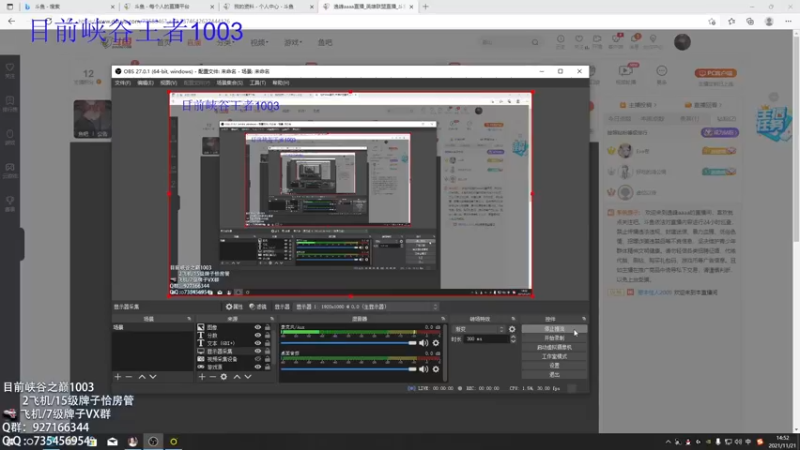Screen dimensions: 800x450
Task: Lock the 游戏源 source
Action: click(267, 366)
